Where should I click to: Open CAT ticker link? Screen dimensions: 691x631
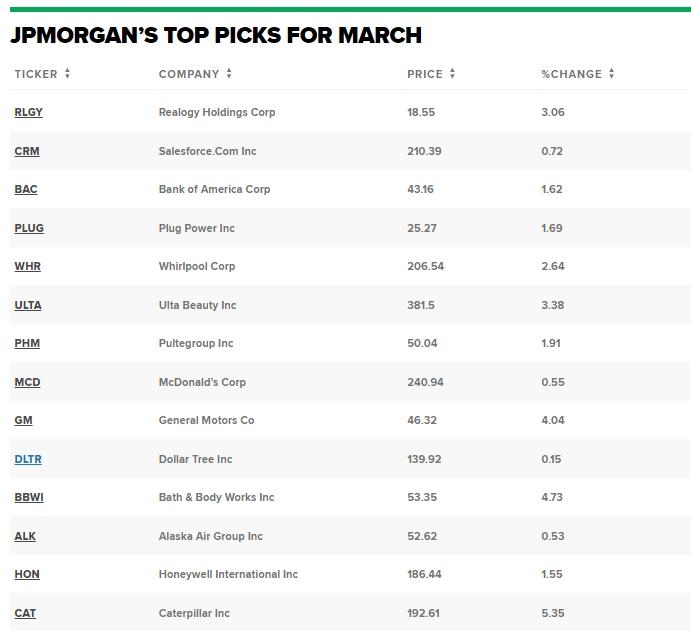(x=25, y=613)
